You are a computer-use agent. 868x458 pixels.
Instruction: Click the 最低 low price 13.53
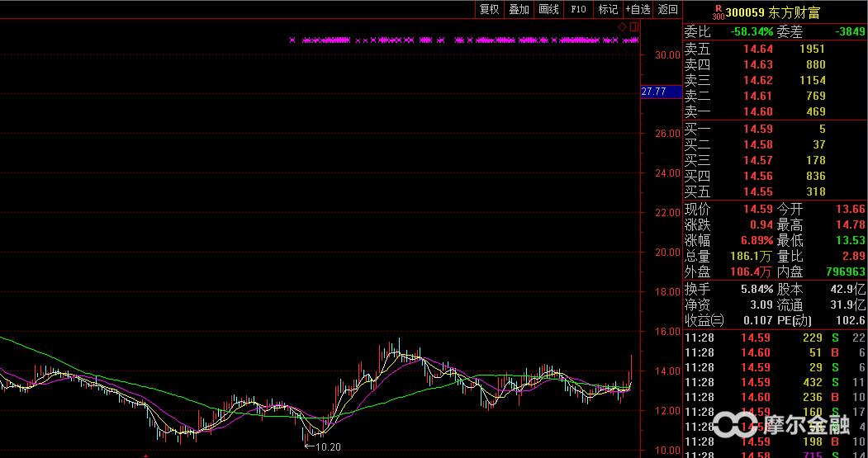[x=851, y=241]
